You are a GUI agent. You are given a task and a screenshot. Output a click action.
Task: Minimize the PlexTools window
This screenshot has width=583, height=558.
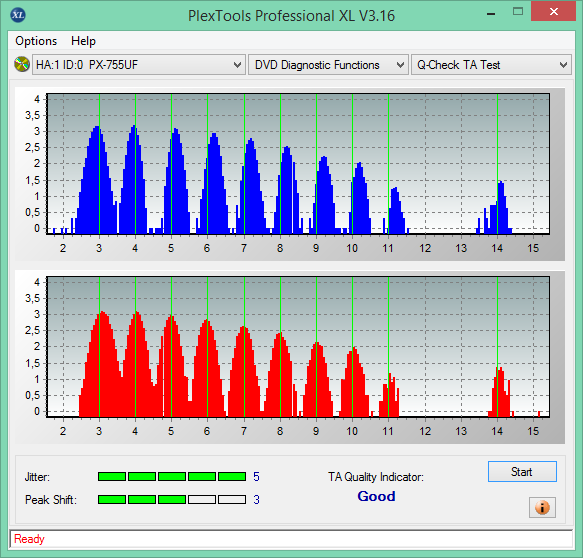(x=491, y=13)
